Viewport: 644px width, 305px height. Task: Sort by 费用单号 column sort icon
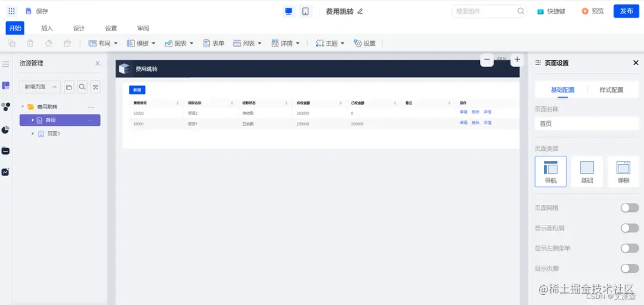(178, 103)
